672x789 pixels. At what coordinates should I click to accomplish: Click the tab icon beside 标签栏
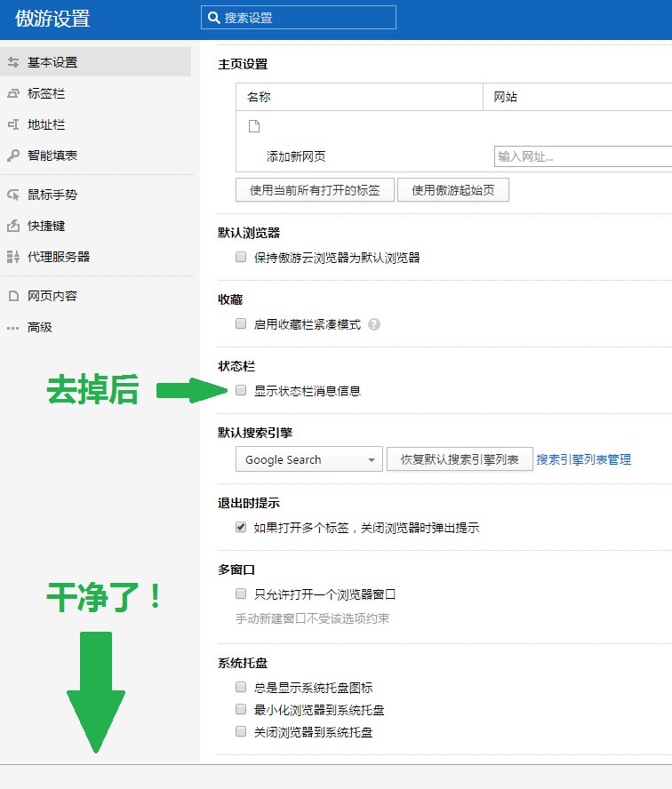click(x=13, y=93)
